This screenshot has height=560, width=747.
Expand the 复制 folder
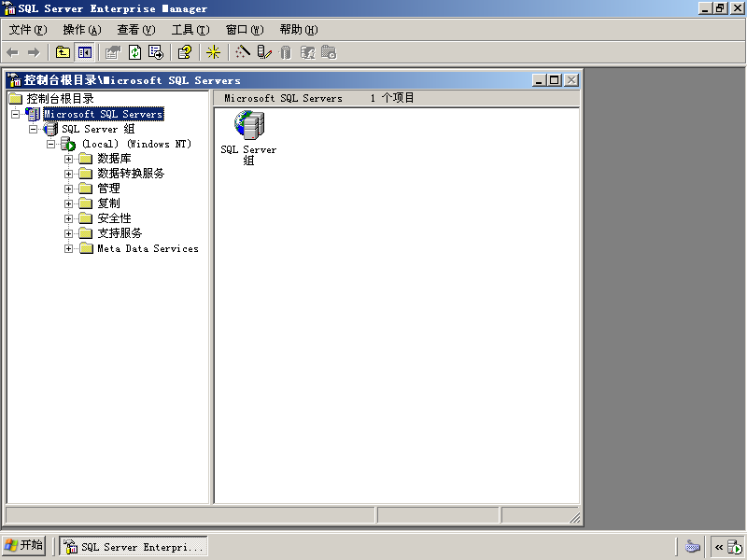[x=68, y=203]
